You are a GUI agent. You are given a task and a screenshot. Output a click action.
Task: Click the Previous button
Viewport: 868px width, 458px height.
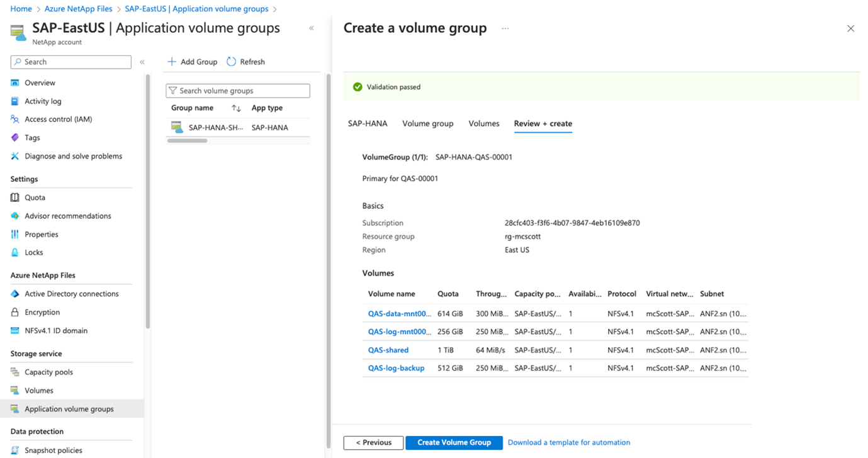(x=373, y=443)
